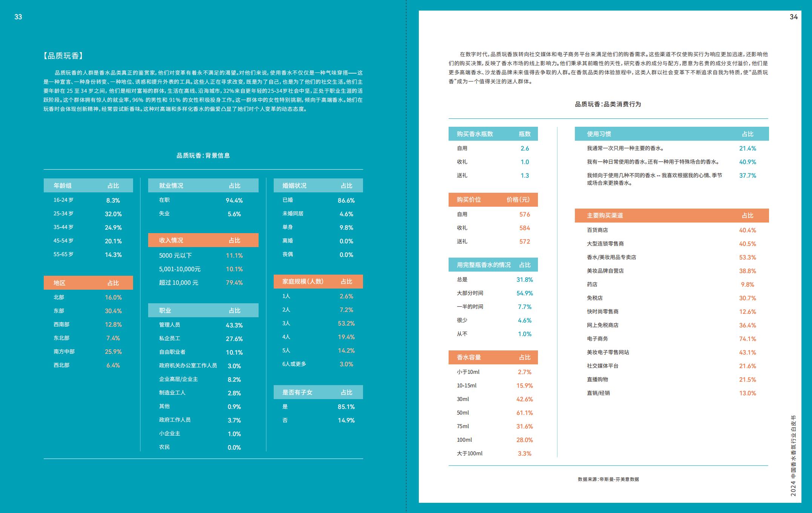Select the 企业高层/企业主 row
This screenshot has height=513, width=812.
coord(203,379)
